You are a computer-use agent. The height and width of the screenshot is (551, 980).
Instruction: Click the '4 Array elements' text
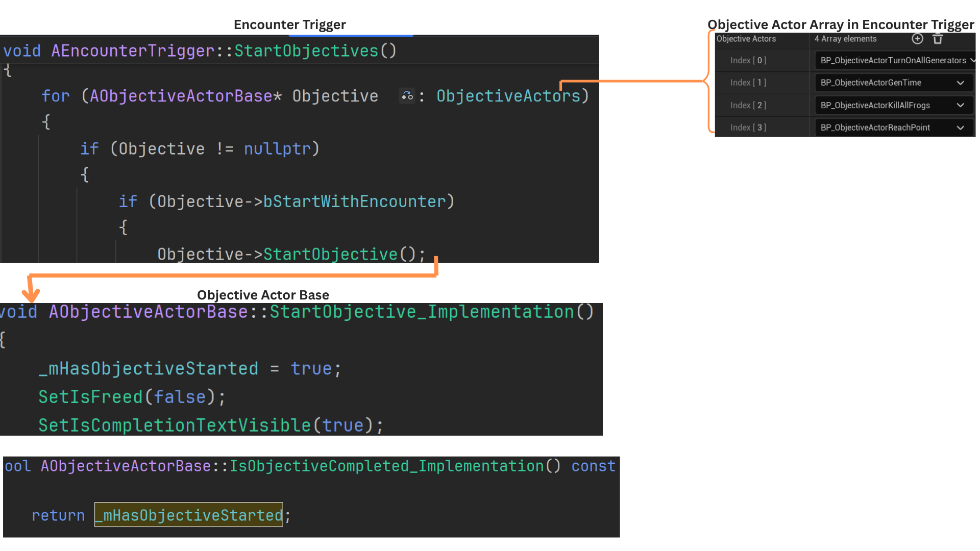point(845,39)
